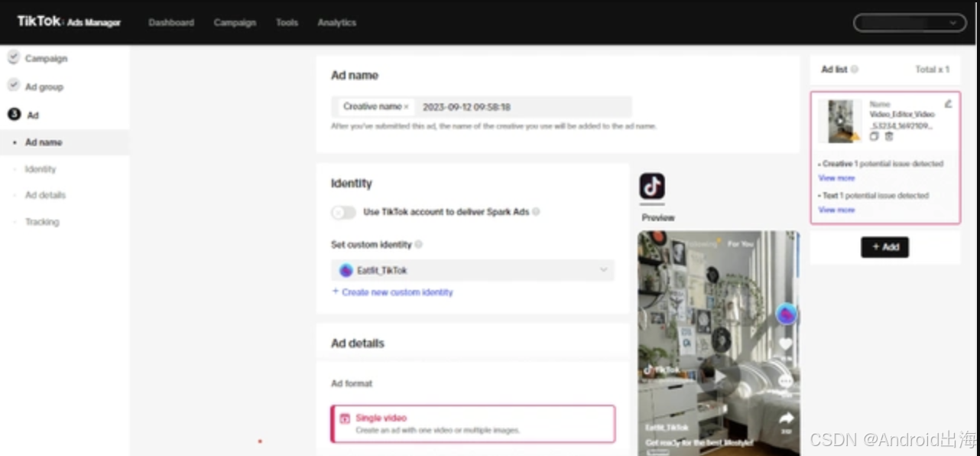Delete the ad with the trash icon

pyautogui.click(x=888, y=136)
